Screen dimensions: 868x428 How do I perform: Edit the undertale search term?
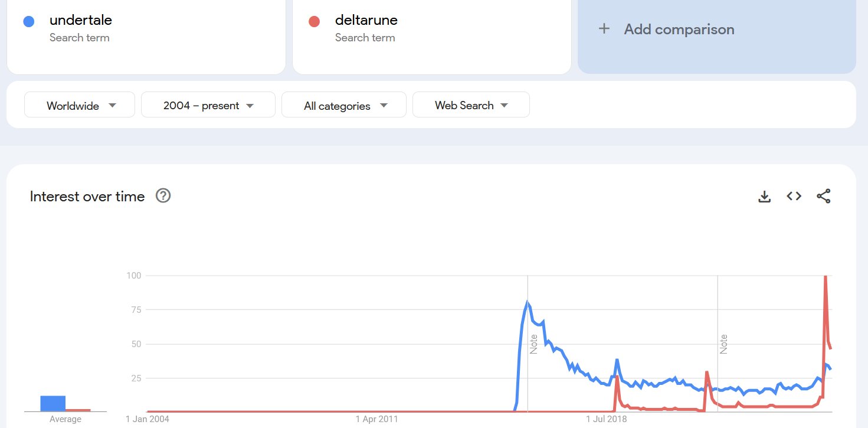pyautogui.click(x=81, y=20)
